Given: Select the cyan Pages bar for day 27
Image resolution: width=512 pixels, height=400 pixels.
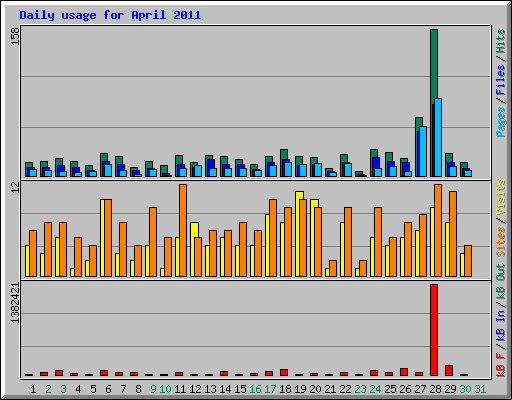Looking at the screenshot, I should (x=423, y=151).
